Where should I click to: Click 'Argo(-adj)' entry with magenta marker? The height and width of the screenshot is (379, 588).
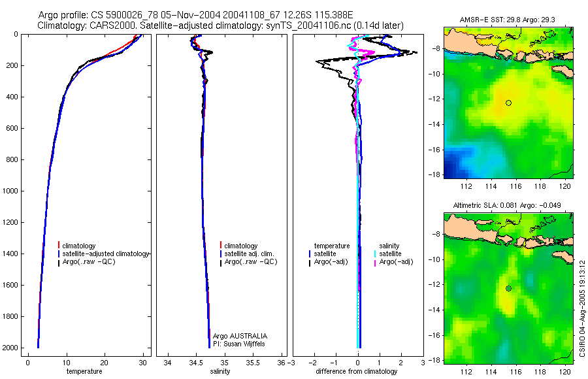tap(396, 262)
